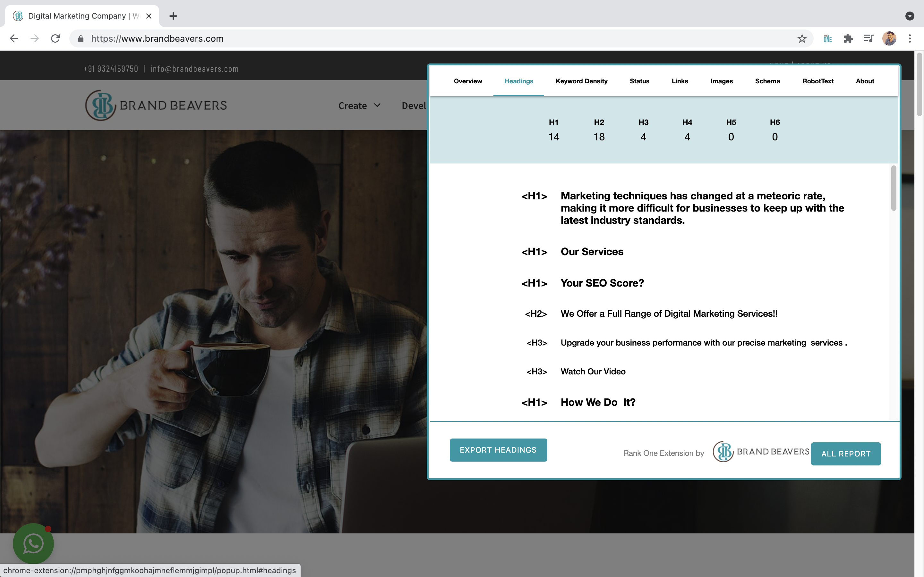Viewport: 924px width, 577px height.
Task: Open the Chrome three-dot menu
Action: click(x=910, y=38)
